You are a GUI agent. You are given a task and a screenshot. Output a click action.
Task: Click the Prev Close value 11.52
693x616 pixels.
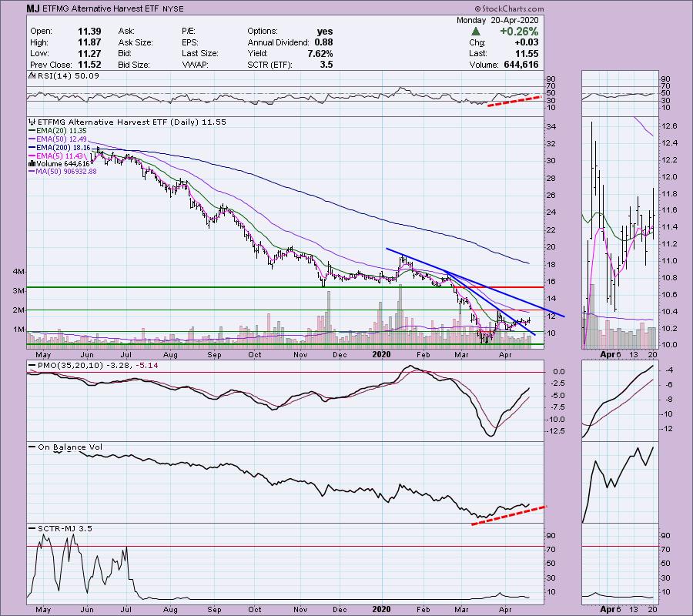tap(89, 65)
